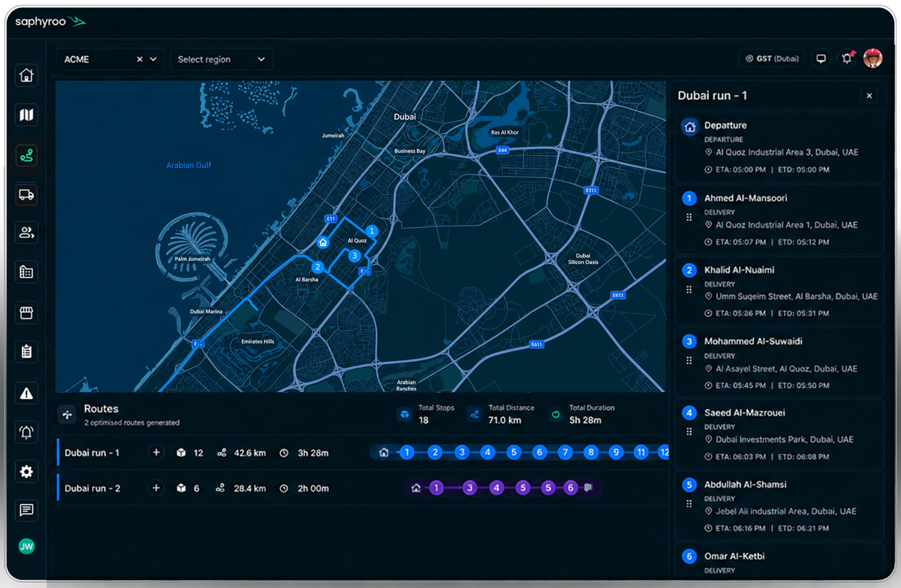Click the saphyroo logo
Screen dimensions: 901x588
coord(50,22)
